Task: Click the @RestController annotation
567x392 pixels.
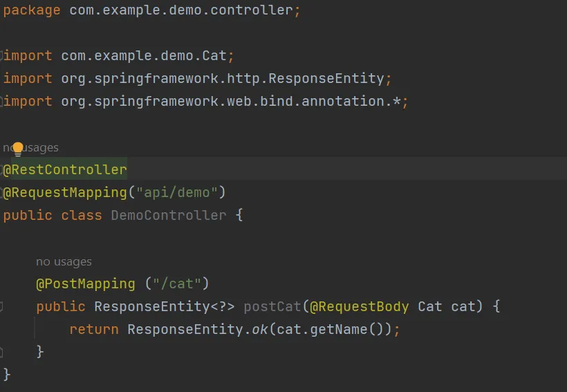Action: pyautogui.click(x=66, y=170)
